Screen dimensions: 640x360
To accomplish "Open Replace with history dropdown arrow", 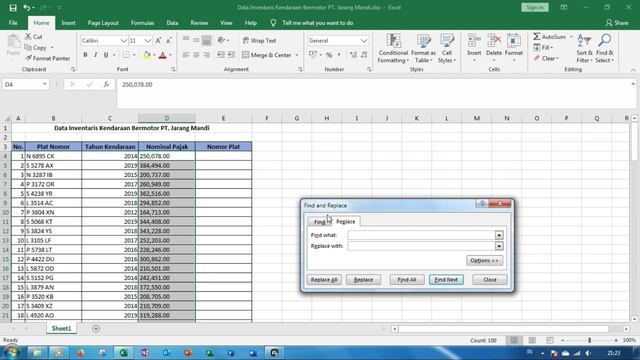I will (499, 246).
